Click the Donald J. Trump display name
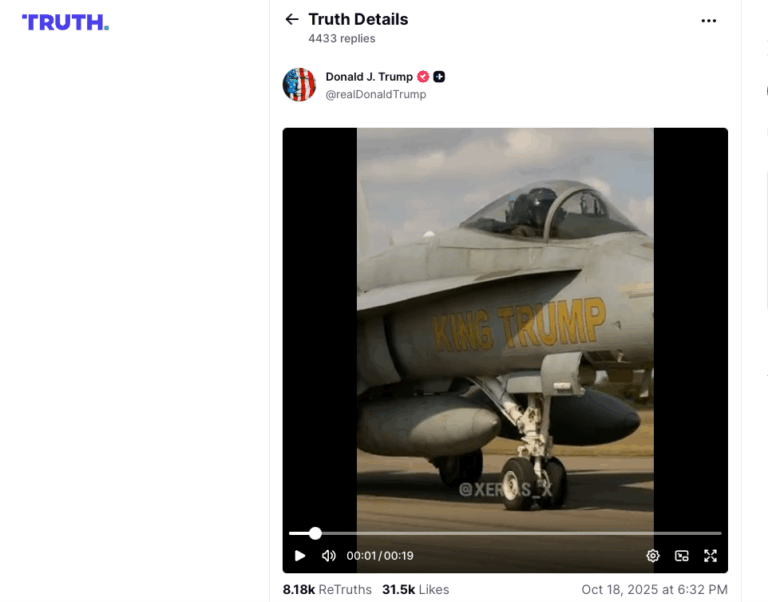768x602 pixels. point(369,77)
